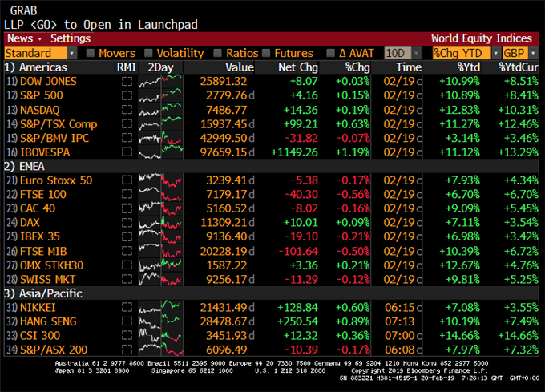
Task: Click the %YtdCur column header
Action: click(x=519, y=67)
